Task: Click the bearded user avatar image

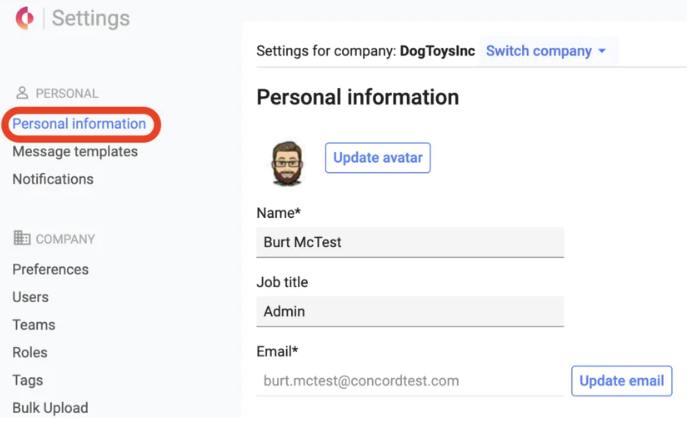Action: point(287,163)
